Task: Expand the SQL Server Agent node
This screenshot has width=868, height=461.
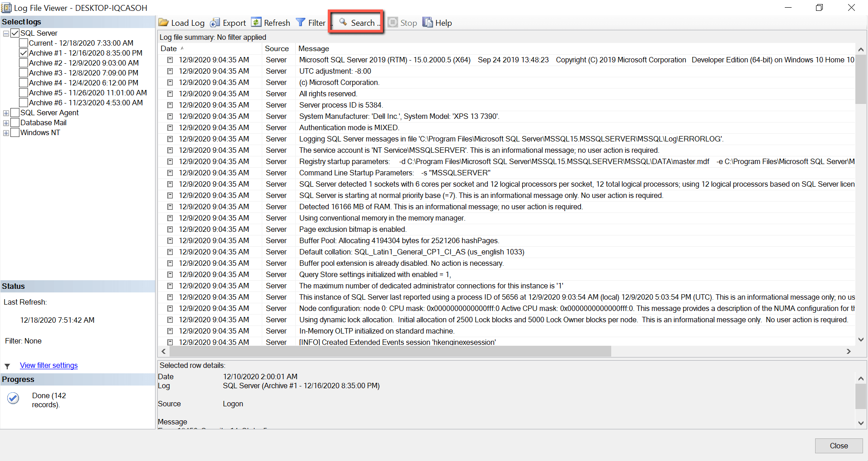Action: point(6,113)
